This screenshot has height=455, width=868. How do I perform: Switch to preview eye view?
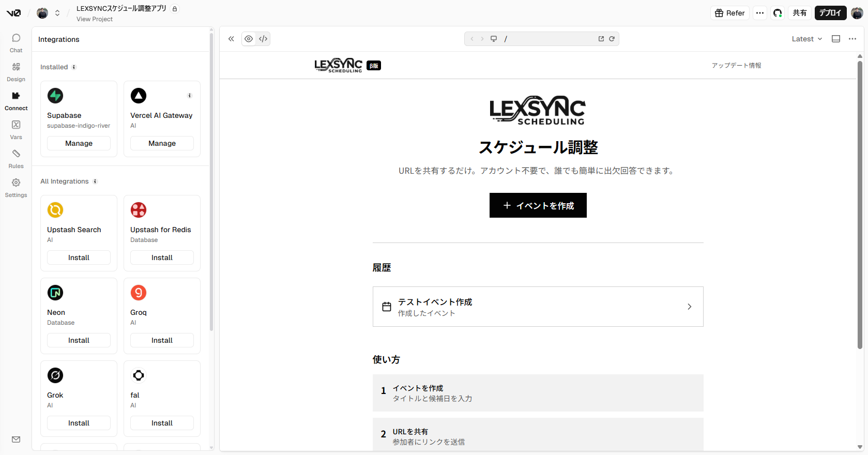click(249, 39)
